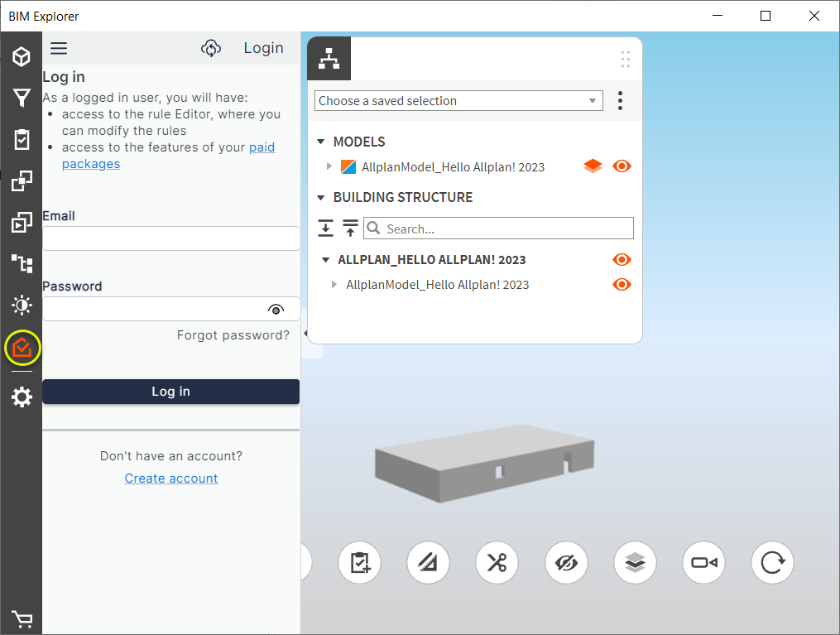The height and width of the screenshot is (635, 840).
Task: Open the clipboard checklist icon in sidebar
Action: click(22, 139)
